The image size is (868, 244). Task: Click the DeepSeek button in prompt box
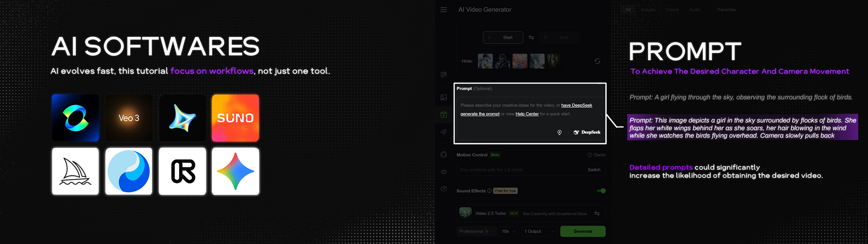[587, 132]
